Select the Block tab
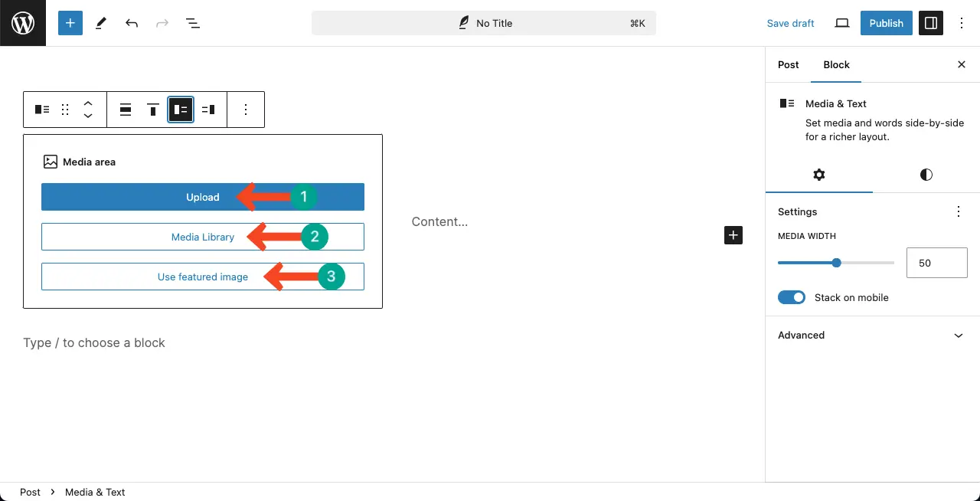 [836, 65]
